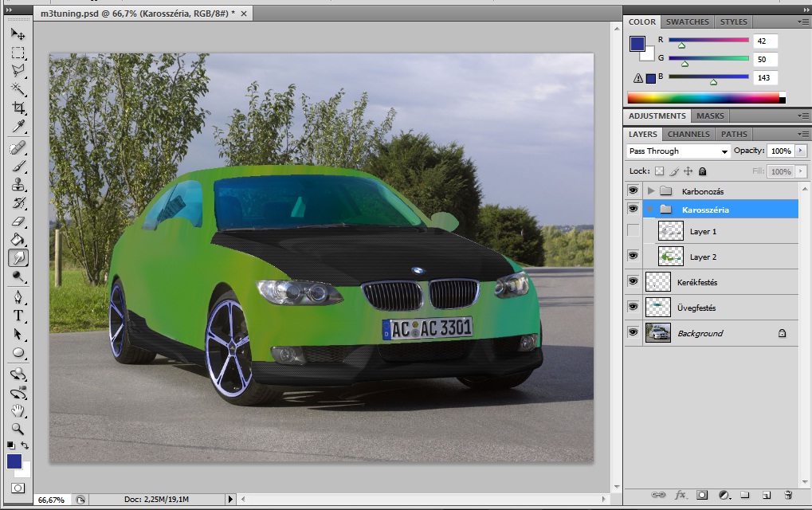The image size is (812, 510).
Task: Switch to the Channels tab
Action: [x=688, y=134]
